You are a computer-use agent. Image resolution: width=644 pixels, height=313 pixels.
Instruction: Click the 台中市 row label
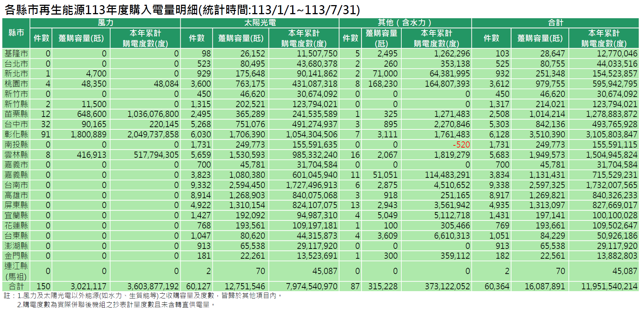coord(16,124)
